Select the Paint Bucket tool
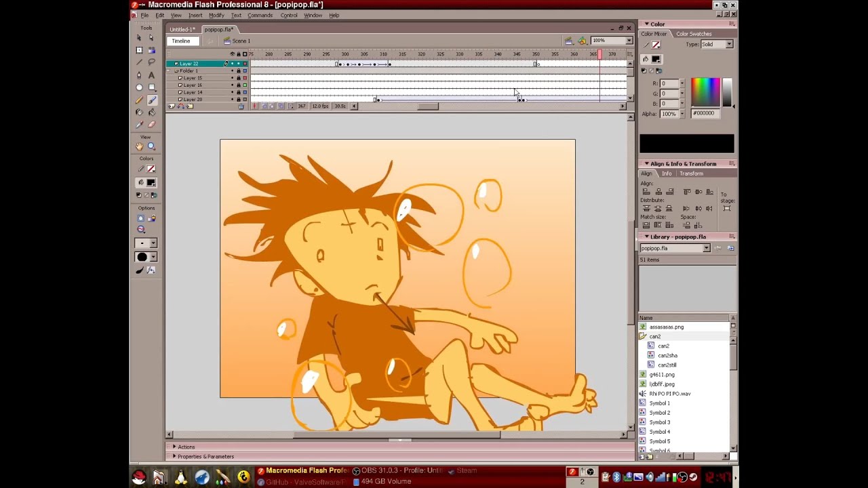The height and width of the screenshot is (488, 868). tap(152, 113)
